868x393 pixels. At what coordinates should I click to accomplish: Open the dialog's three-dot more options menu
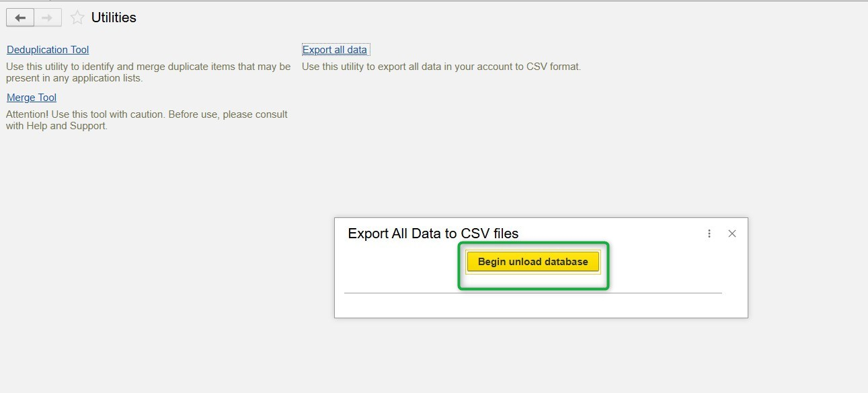[x=709, y=234]
